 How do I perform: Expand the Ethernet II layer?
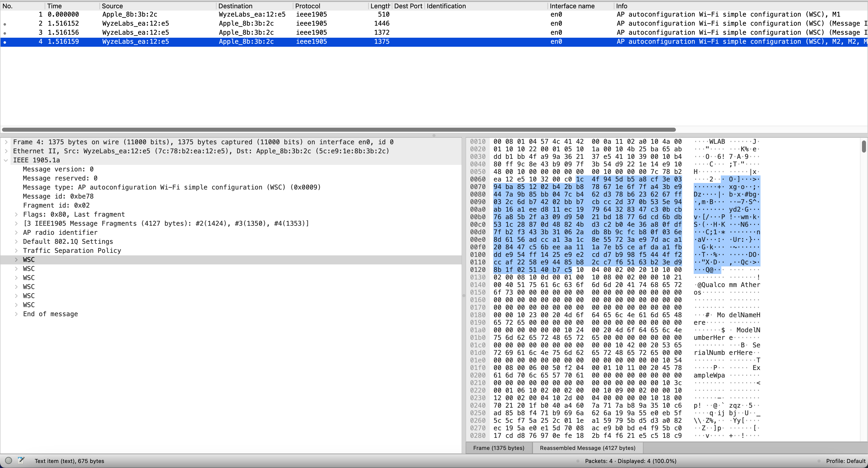pos(6,151)
